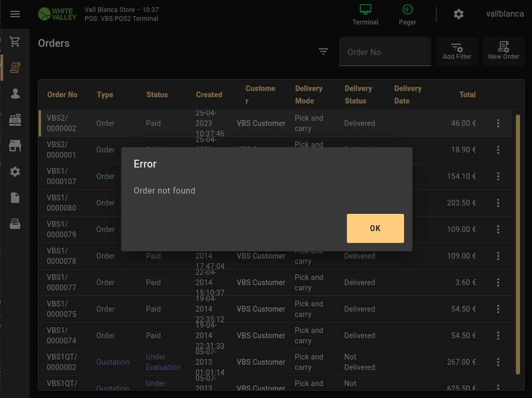Image resolution: width=532 pixels, height=398 pixels.
Task: Sort by the Created column header
Action: click(x=209, y=95)
